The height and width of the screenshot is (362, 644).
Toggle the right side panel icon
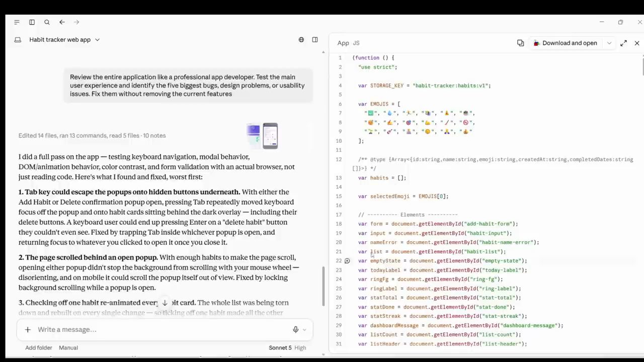[x=315, y=40]
